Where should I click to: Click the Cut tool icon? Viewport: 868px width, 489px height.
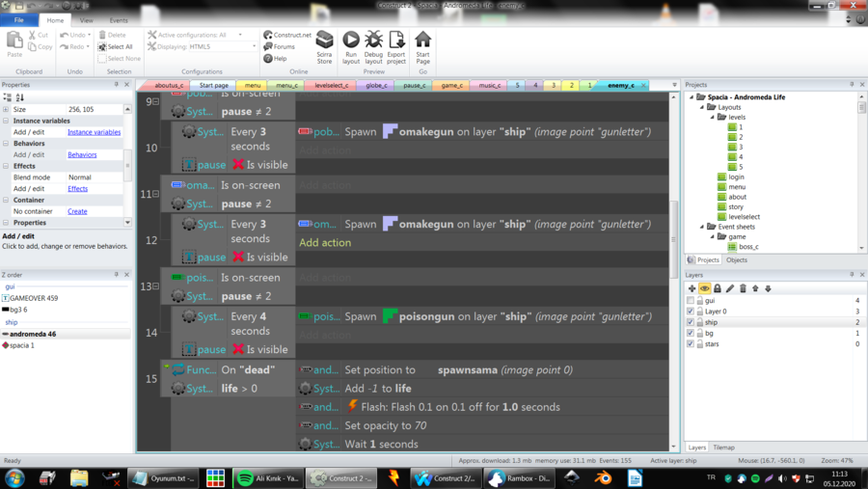(x=32, y=35)
